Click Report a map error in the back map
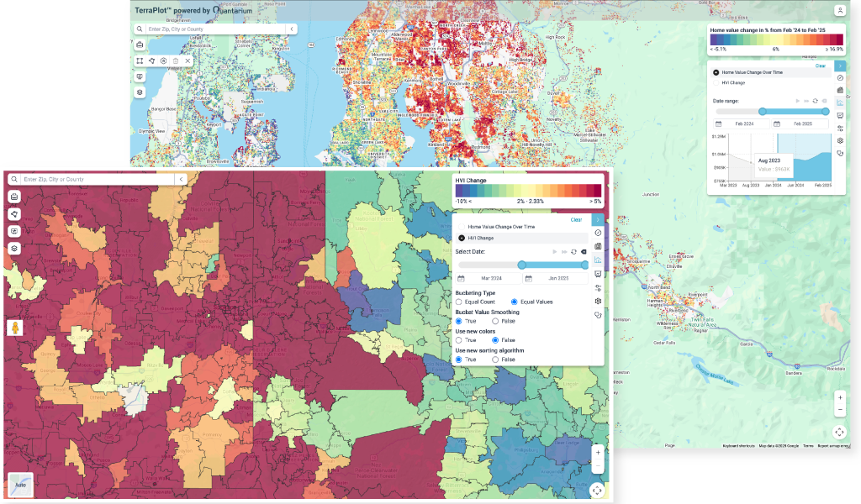This screenshot has width=861, height=504. coord(833,446)
